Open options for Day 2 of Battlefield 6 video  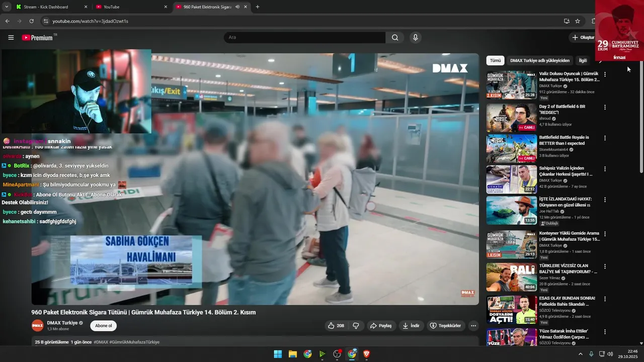[605, 107]
